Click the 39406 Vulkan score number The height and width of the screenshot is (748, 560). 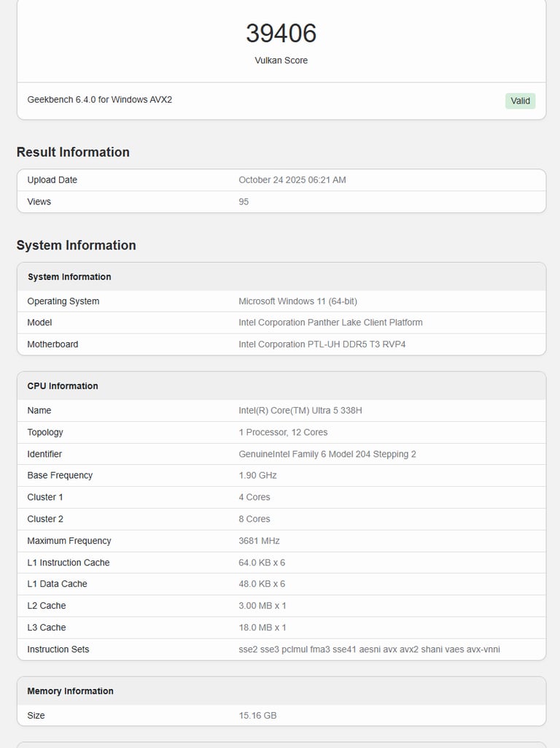[281, 34]
